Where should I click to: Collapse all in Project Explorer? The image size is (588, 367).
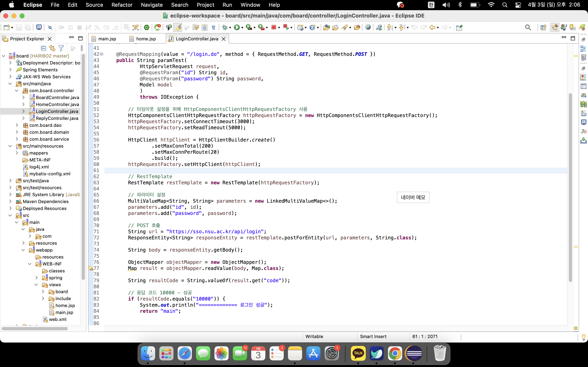(x=43, y=48)
